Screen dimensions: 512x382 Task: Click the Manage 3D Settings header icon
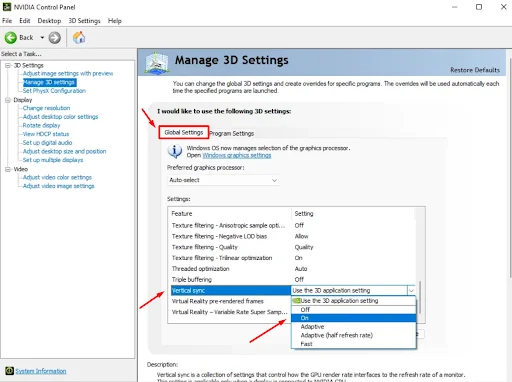[157, 63]
